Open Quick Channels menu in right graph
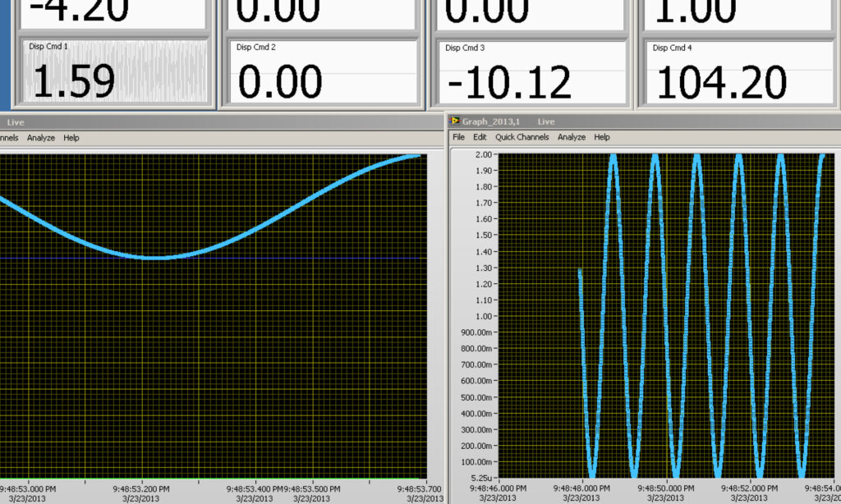The image size is (841, 504). [522, 137]
